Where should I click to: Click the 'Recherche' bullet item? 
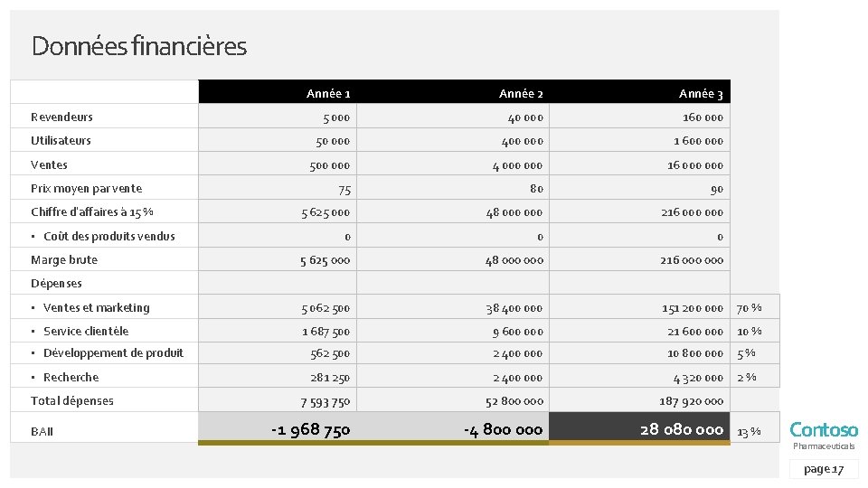(71, 378)
